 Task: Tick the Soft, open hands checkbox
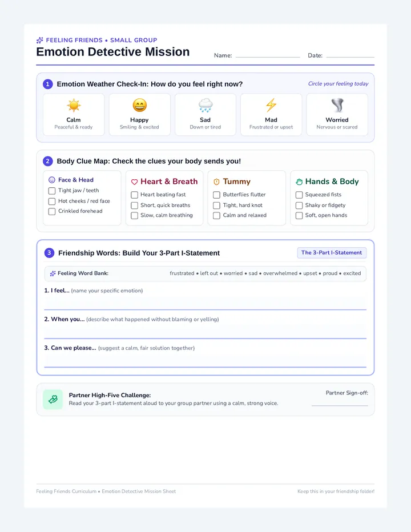(x=299, y=215)
